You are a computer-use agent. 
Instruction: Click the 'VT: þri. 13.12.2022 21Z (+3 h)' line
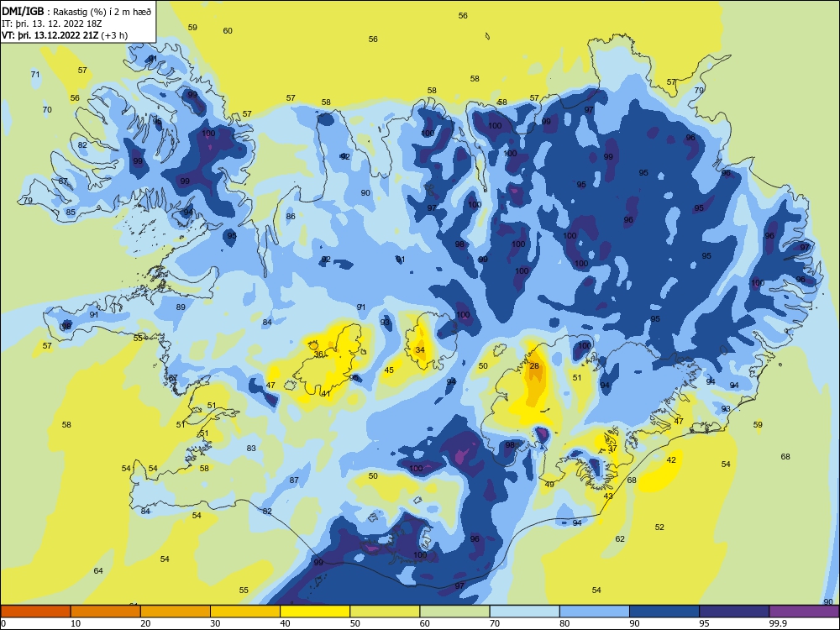click(x=65, y=35)
